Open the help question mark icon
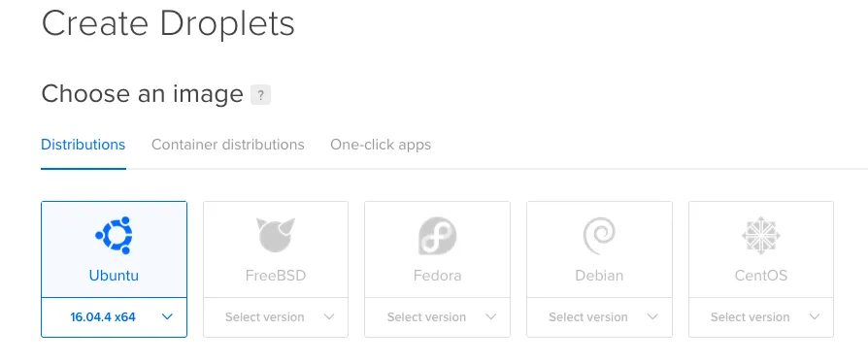The image size is (868, 363). [x=261, y=94]
